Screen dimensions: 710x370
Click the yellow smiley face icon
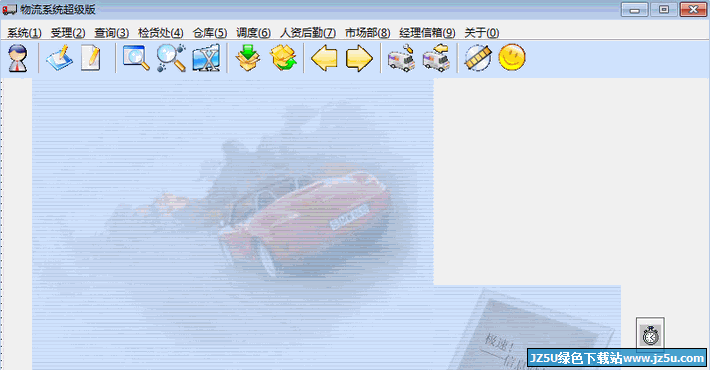click(512, 58)
